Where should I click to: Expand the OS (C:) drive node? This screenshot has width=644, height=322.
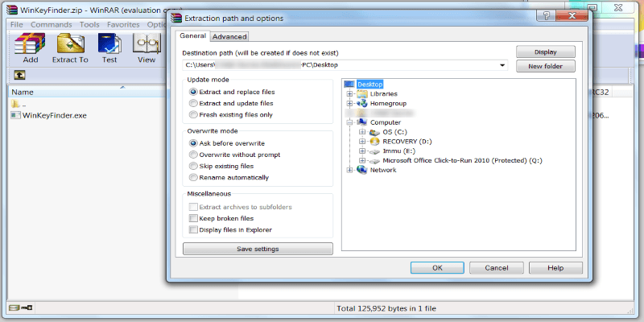[361, 132]
